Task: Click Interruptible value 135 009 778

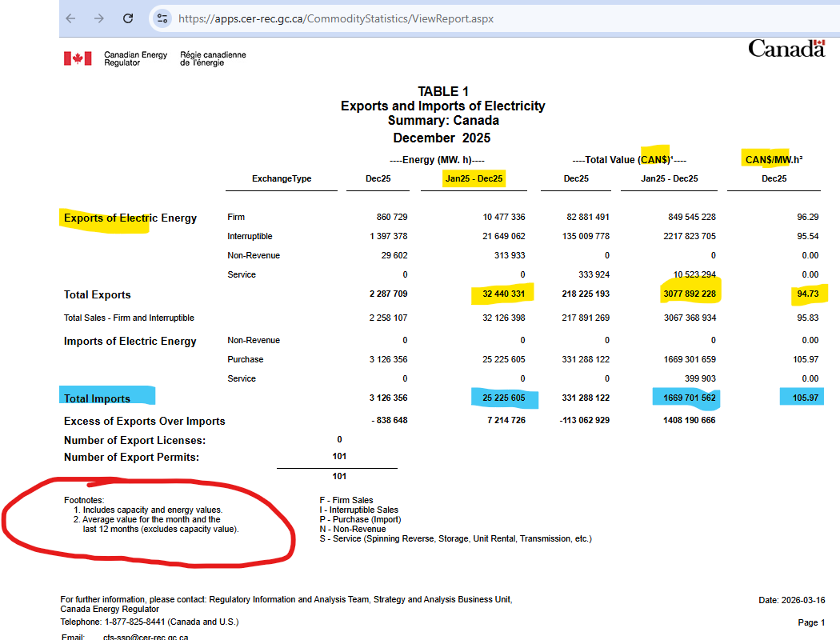Action: [x=586, y=236]
